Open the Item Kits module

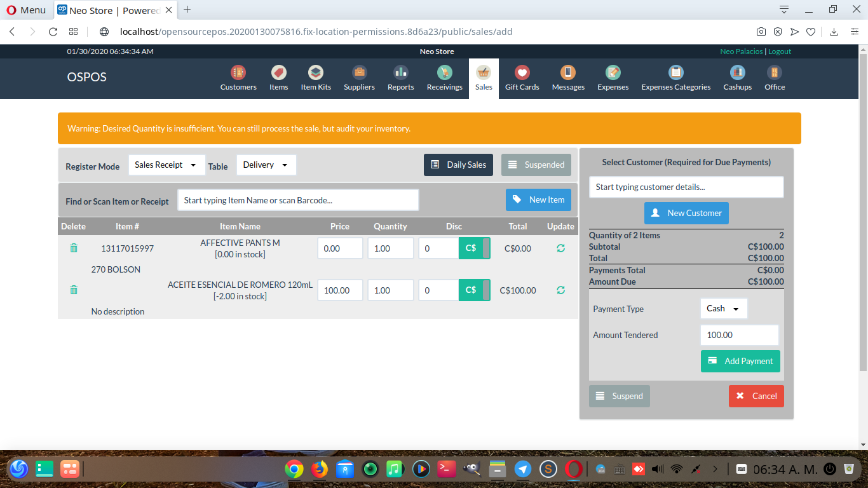[x=315, y=78]
